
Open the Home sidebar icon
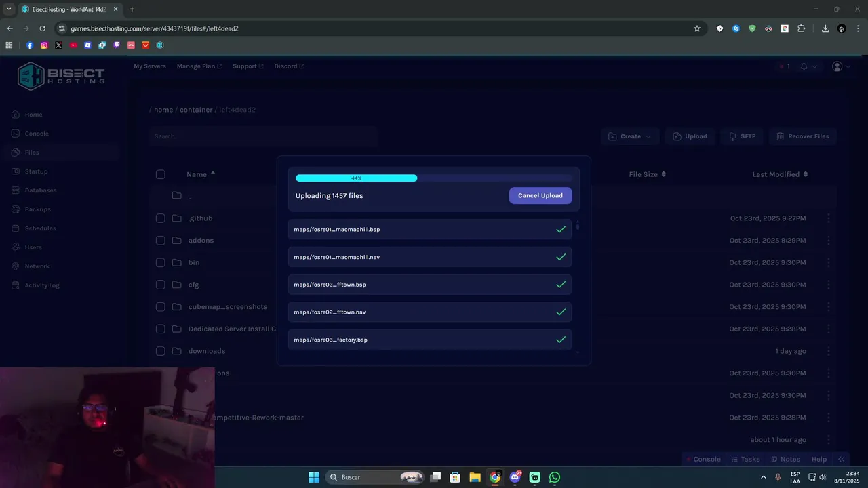pyautogui.click(x=16, y=115)
